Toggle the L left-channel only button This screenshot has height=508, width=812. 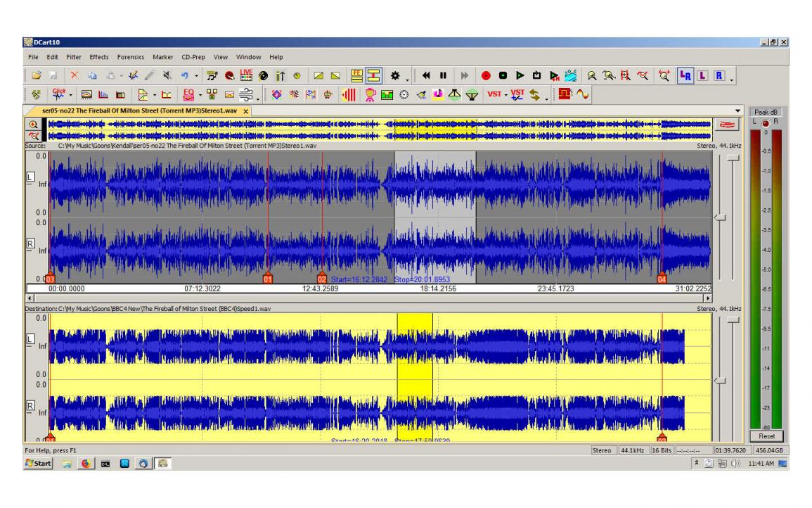pos(702,76)
